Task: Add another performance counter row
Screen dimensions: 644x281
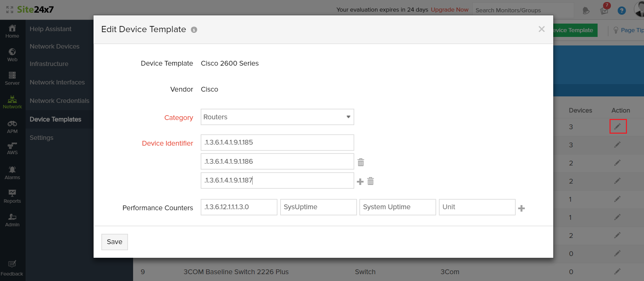Action: [x=521, y=208]
